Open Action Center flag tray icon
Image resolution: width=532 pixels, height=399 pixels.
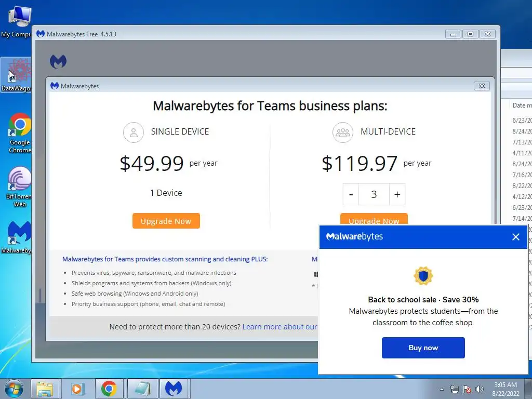pyautogui.click(x=467, y=389)
